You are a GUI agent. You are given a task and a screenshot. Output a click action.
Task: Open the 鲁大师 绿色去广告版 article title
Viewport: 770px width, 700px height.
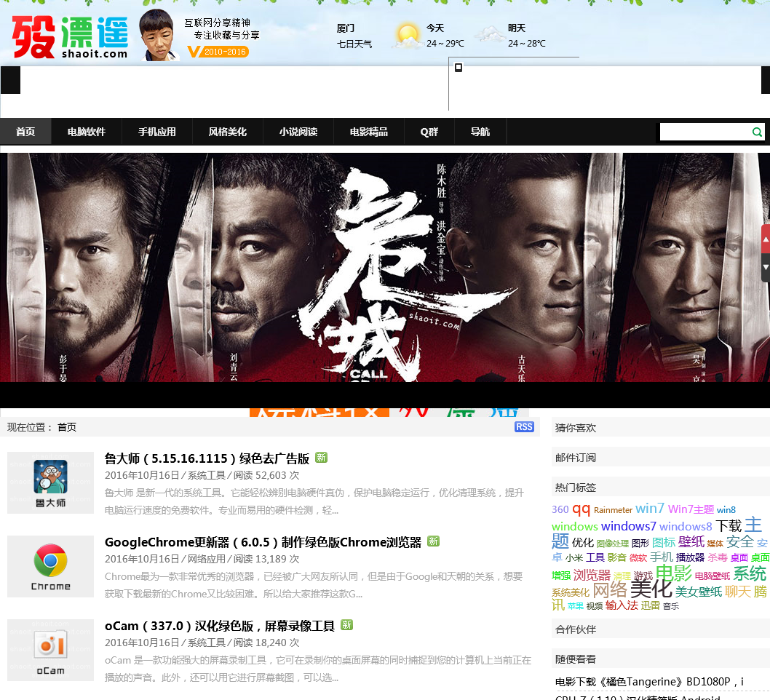[207, 458]
